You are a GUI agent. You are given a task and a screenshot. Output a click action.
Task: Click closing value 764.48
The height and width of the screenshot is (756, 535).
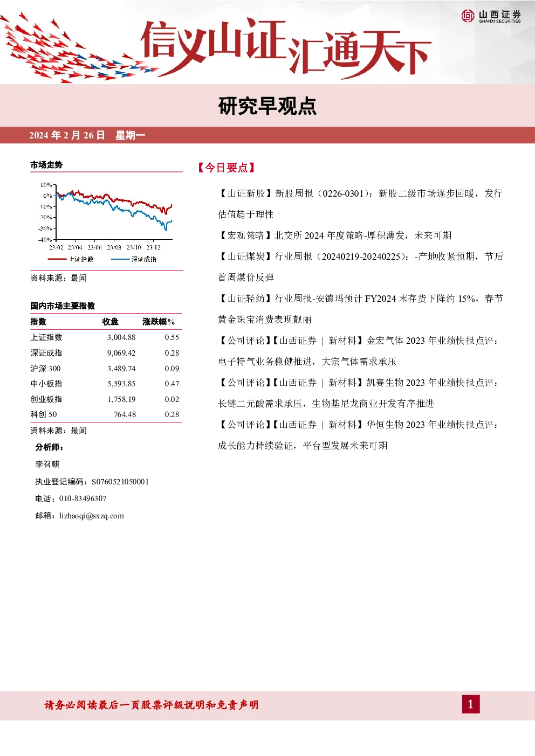[125, 414]
